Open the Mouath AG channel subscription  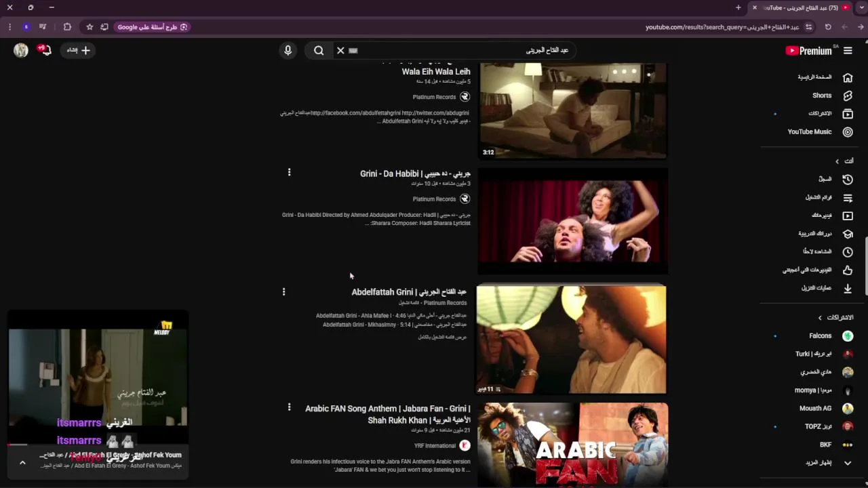[x=825, y=409]
